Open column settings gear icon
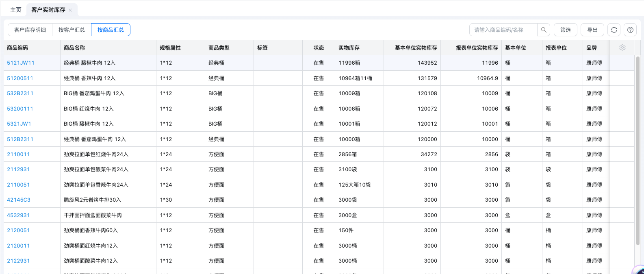 pyautogui.click(x=622, y=48)
